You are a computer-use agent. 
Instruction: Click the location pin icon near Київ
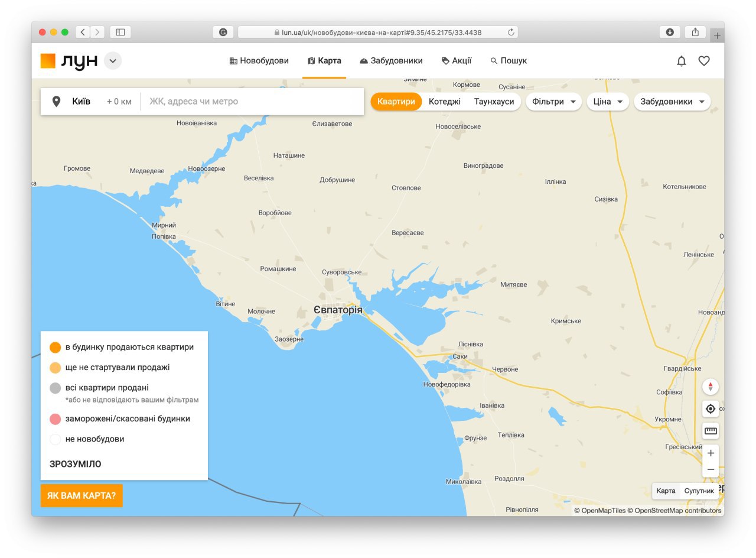pyautogui.click(x=56, y=102)
